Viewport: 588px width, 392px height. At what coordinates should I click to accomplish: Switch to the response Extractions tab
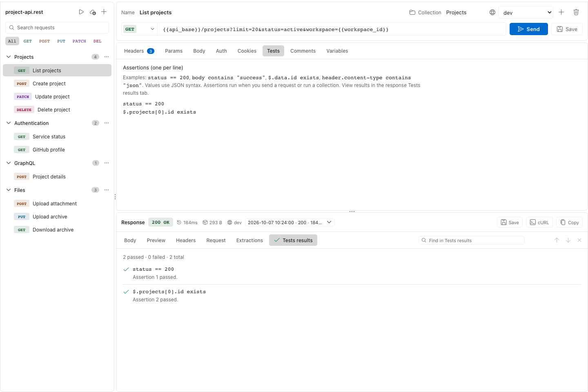pyautogui.click(x=249, y=240)
